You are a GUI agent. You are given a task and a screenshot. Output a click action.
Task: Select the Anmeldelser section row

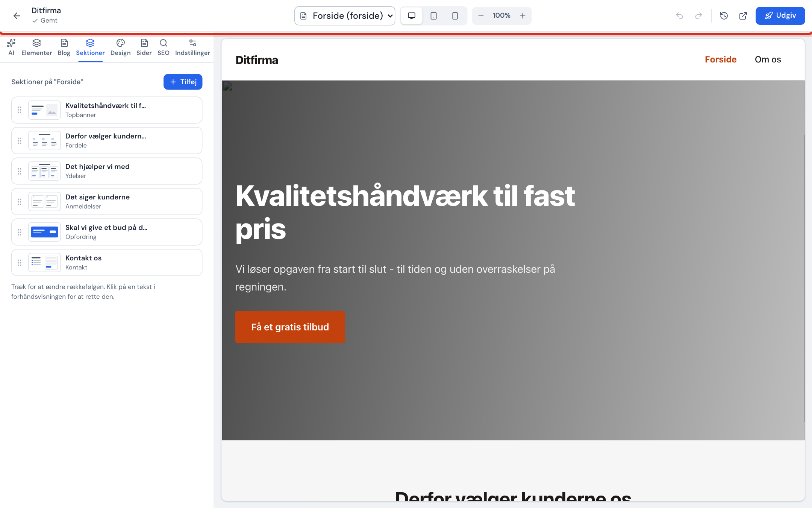pyautogui.click(x=107, y=201)
